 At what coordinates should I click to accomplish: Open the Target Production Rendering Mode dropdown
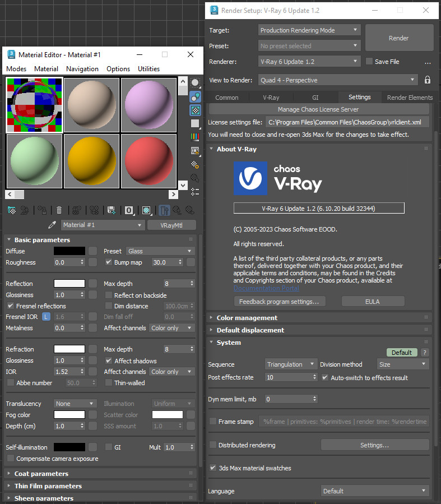click(x=309, y=30)
